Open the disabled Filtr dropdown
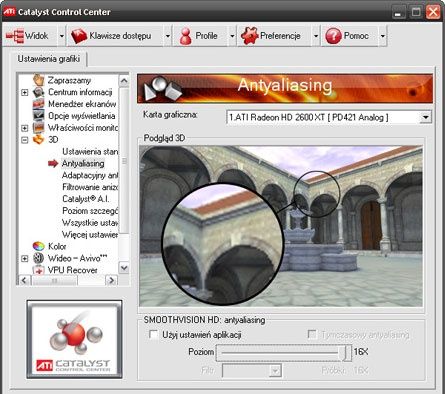Screen dimensions: 445x394 tap(252, 370)
